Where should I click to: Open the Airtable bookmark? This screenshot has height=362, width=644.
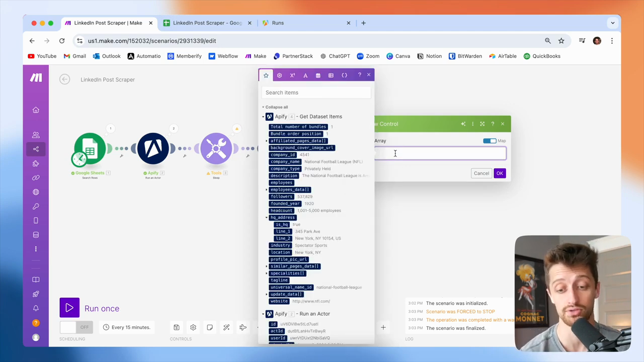[x=502, y=56]
